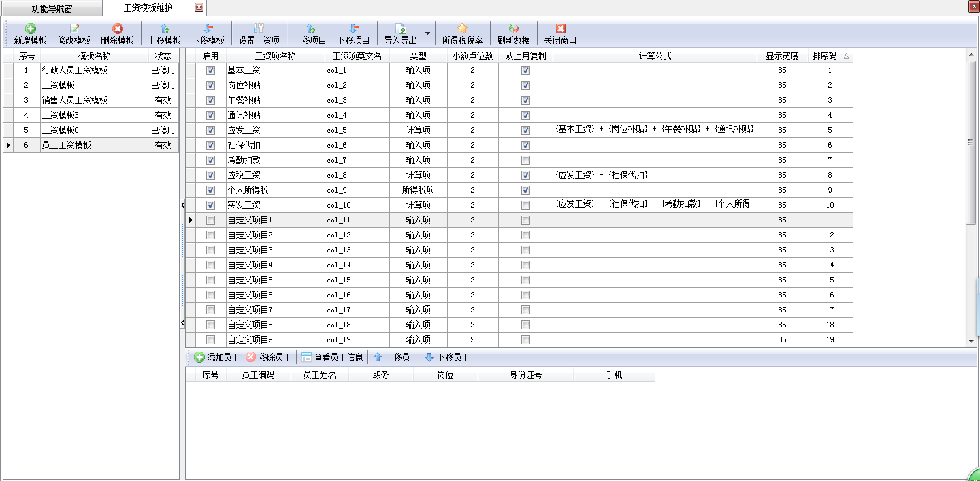Screen dimensions: 980x481
Task: Move the item up with 上移项目
Action: point(310,29)
